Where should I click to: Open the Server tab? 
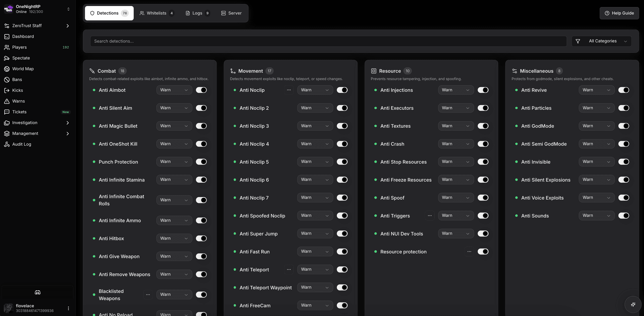(231, 13)
